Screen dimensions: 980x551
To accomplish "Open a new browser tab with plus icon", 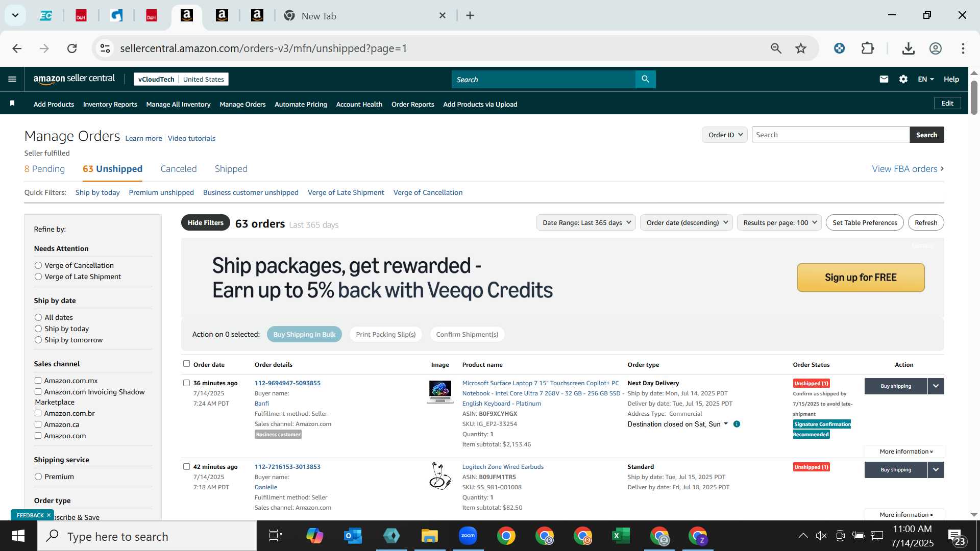I will coord(470,16).
